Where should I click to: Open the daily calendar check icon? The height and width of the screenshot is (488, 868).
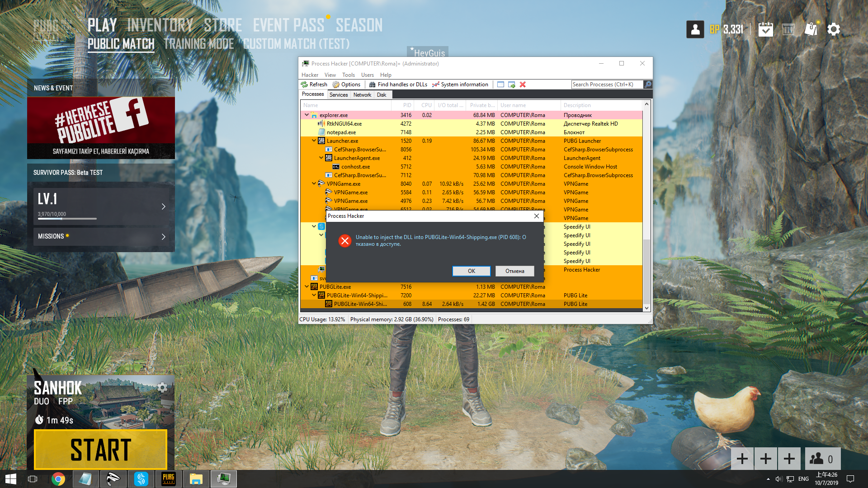pos(765,29)
